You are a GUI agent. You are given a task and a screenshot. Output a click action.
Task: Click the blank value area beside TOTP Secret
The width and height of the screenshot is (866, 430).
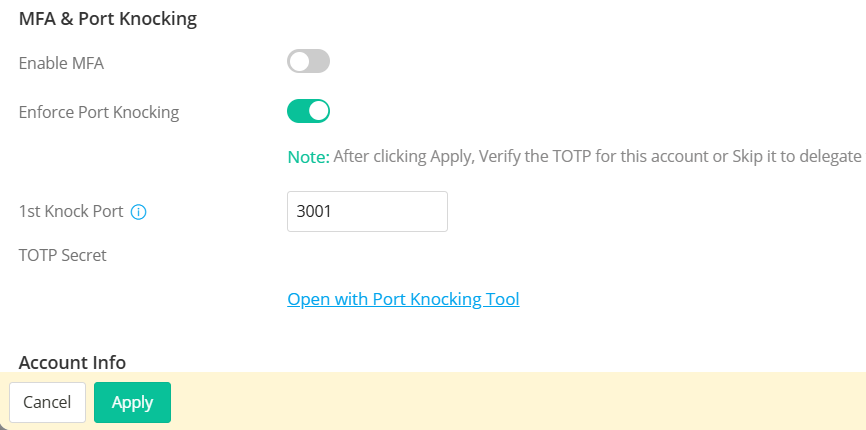coord(400,255)
